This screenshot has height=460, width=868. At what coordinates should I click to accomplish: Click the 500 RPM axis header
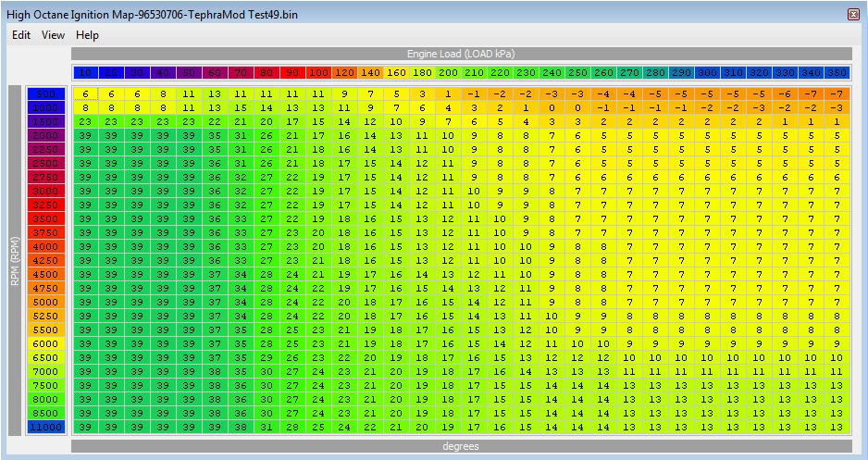(x=46, y=93)
